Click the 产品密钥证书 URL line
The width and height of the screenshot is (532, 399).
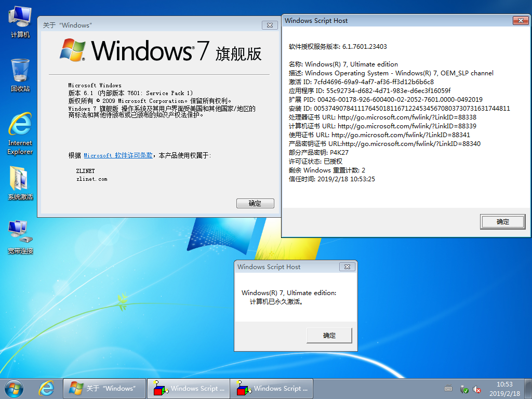coord(384,143)
